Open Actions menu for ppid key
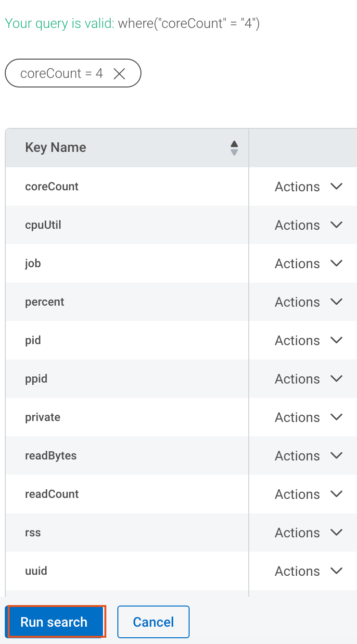This screenshot has height=644, width=357. 308,379
